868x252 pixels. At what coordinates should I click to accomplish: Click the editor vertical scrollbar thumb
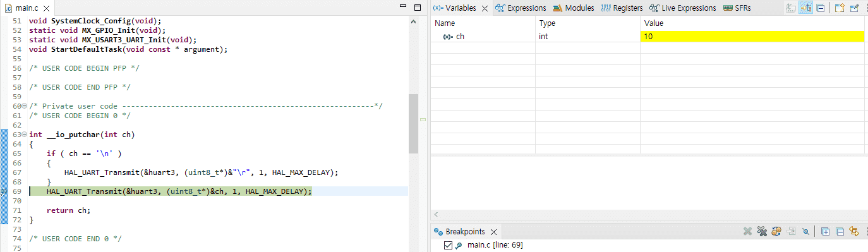tap(414, 124)
